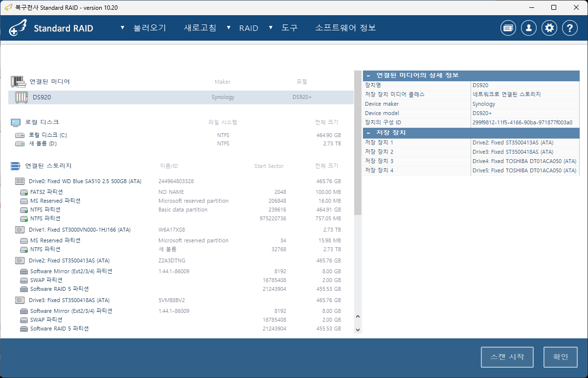Viewport: 588px width, 378px height.
Task: Collapse the 저장 장치 section
Action: pos(368,133)
